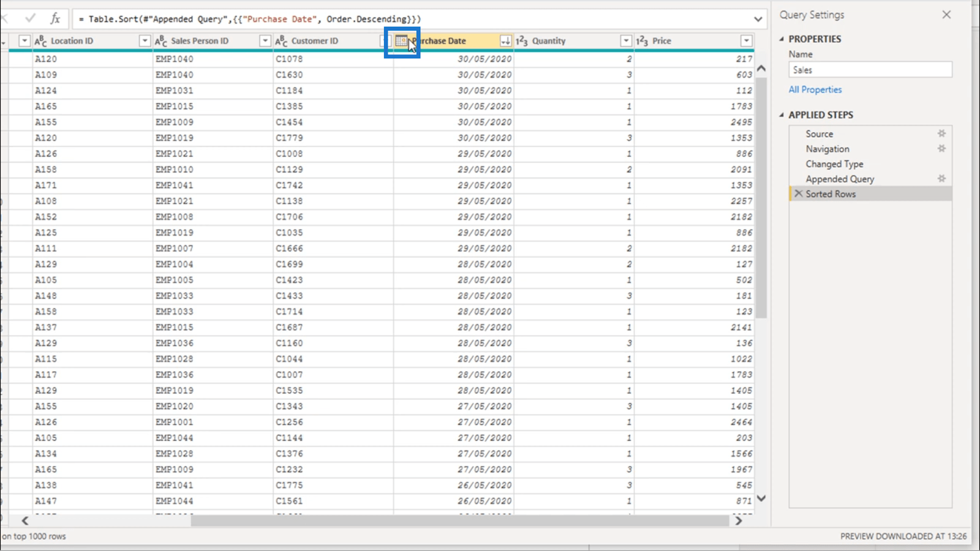980x551 pixels.
Task: Click horizontal scrollbar left arrow
Action: pos(25,520)
